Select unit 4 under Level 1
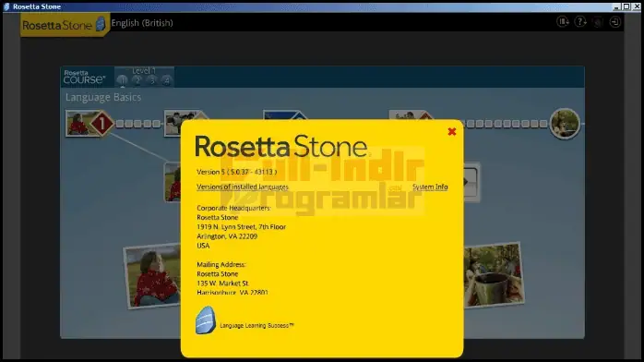Image resolution: width=644 pixels, height=362 pixels. (x=166, y=80)
